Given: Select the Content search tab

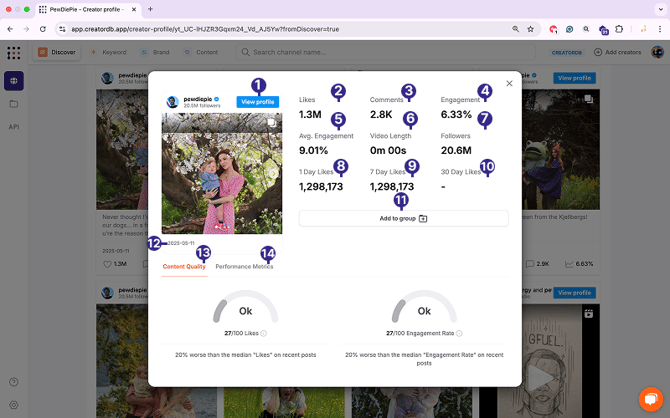Looking at the screenshot, I should click(201, 52).
